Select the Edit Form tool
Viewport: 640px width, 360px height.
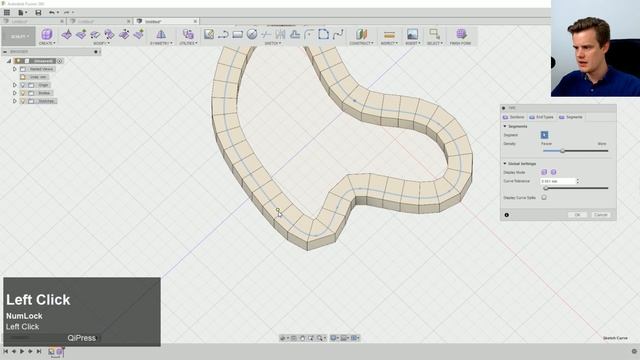67,35
